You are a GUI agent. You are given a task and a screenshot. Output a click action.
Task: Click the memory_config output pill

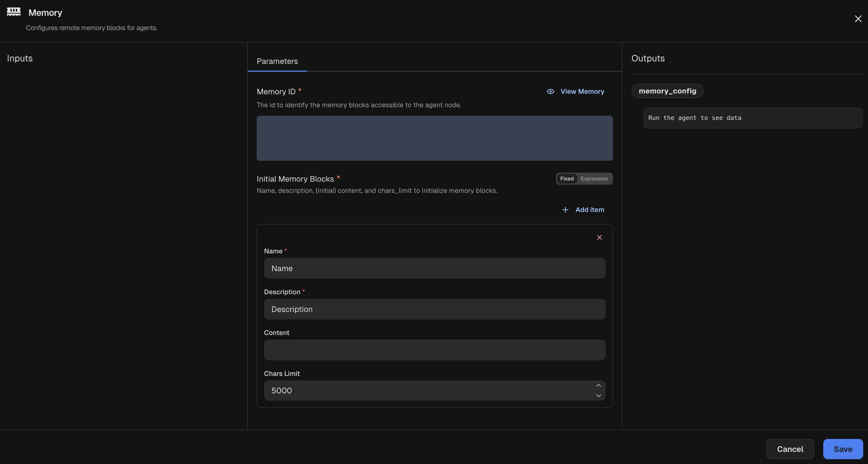pyautogui.click(x=668, y=91)
